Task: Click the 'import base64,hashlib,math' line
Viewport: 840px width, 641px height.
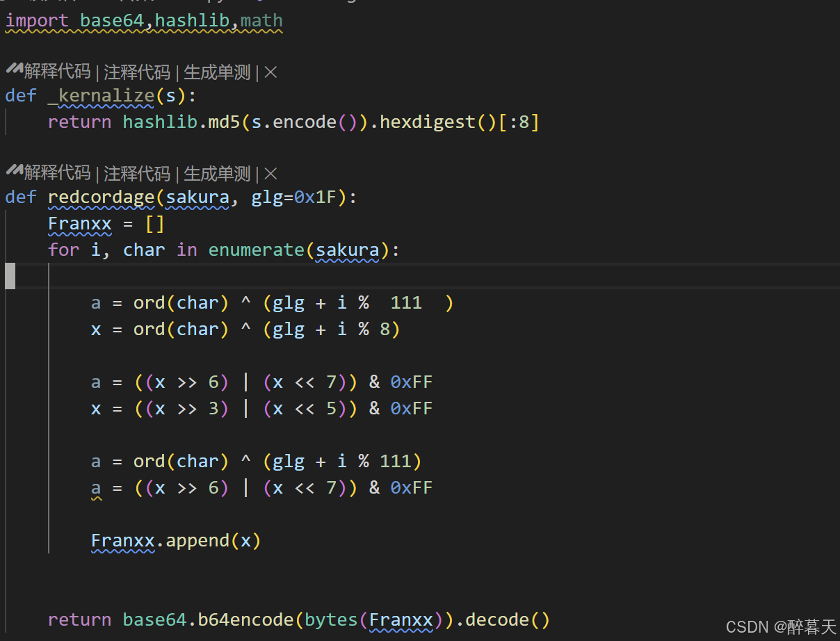Action: [x=144, y=21]
